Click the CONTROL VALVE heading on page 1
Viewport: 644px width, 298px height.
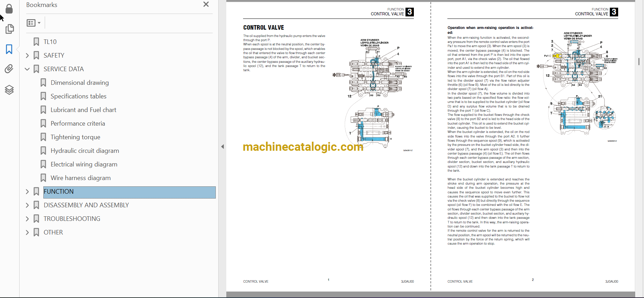pyautogui.click(x=264, y=28)
